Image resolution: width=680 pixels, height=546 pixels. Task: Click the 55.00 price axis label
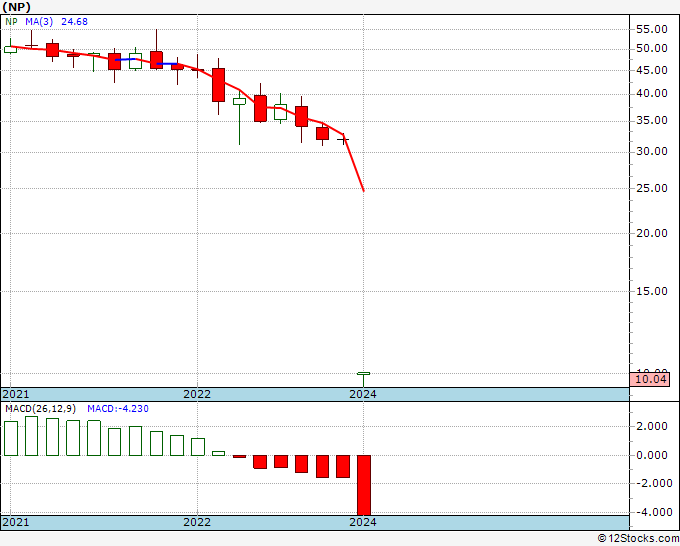point(651,29)
